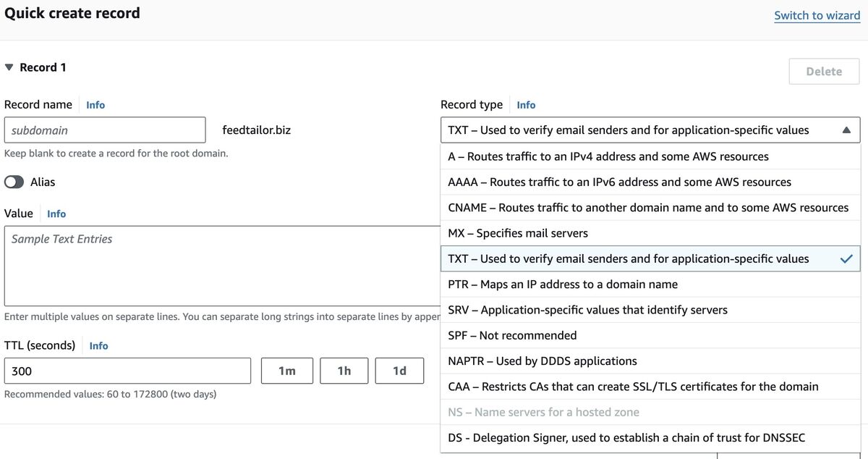
Task: Set TTL with the 1m button
Action: click(x=287, y=371)
